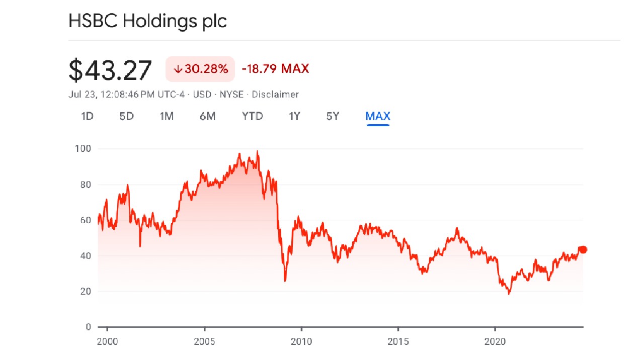
Task: Click the 2015 x-axis label
Action: [398, 342]
